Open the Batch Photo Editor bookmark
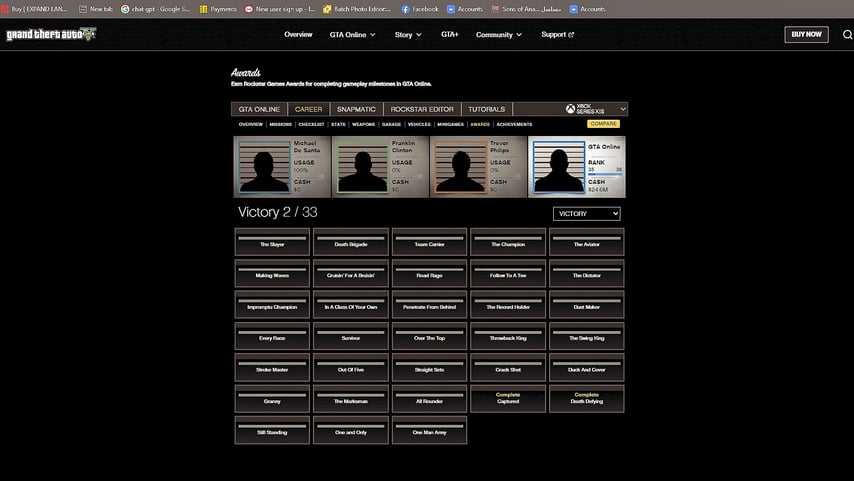The width and height of the screenshot is (854, 481). pos(357,9)
